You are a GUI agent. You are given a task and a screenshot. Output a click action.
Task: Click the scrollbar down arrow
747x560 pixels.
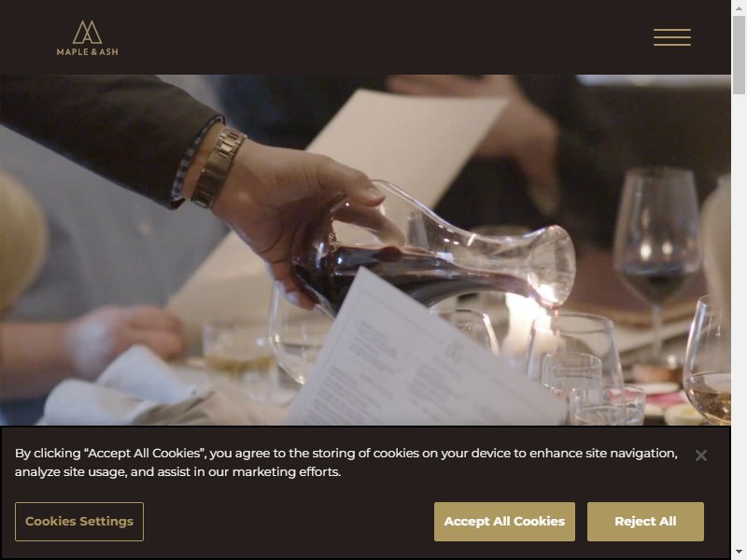(x=739, y=552)
